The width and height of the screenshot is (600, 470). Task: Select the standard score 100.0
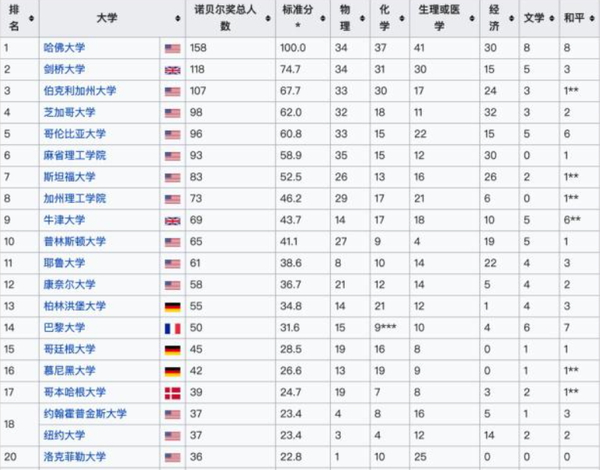[293, 48]
